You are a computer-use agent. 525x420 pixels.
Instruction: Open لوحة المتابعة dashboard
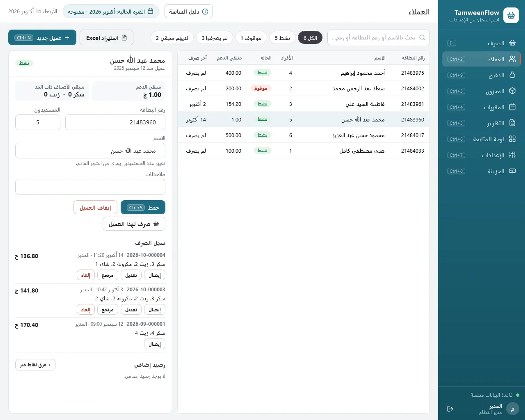pyautogui.click(x=481, y=139)
